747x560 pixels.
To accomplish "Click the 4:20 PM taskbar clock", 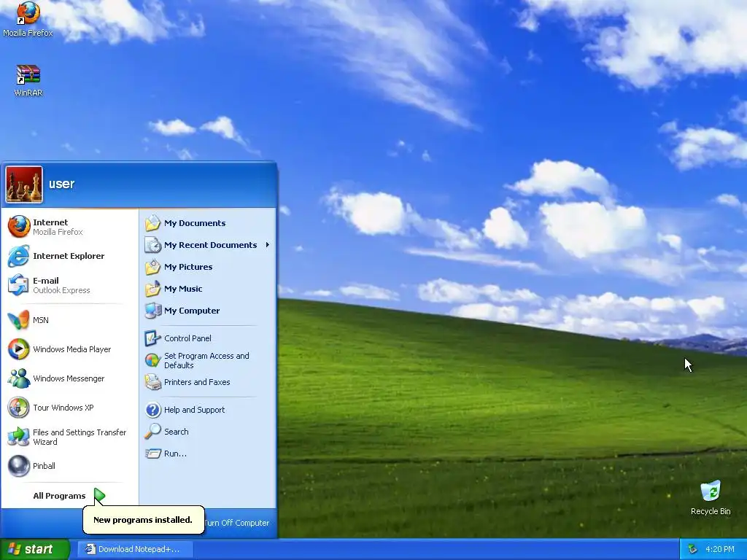I will (719, 549).
